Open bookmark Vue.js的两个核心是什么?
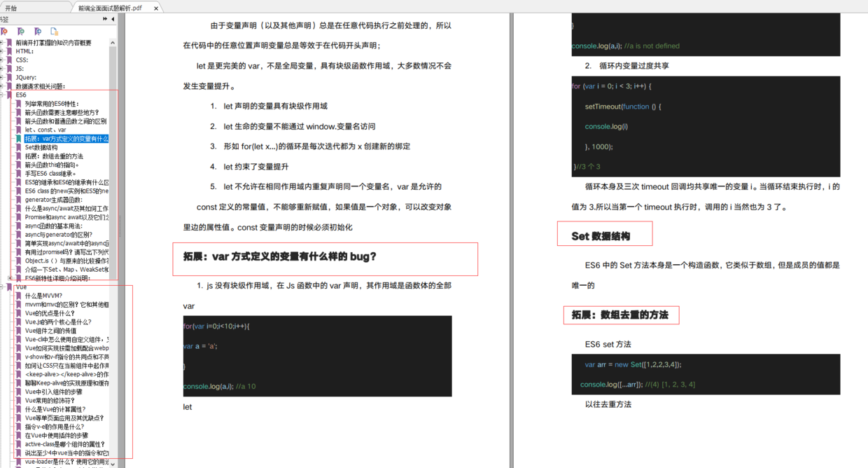 pos(58,322)
